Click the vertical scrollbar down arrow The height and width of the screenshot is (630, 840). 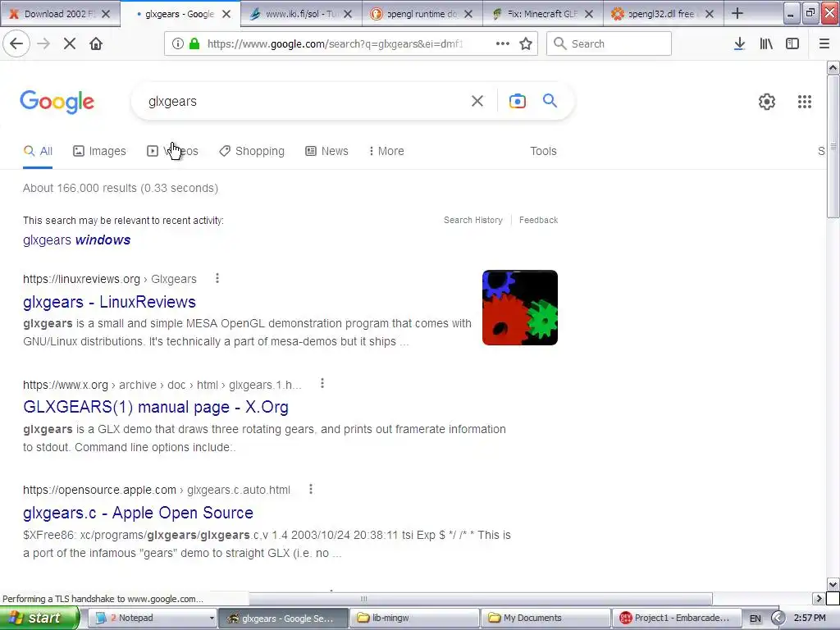[x=833, y=584]
